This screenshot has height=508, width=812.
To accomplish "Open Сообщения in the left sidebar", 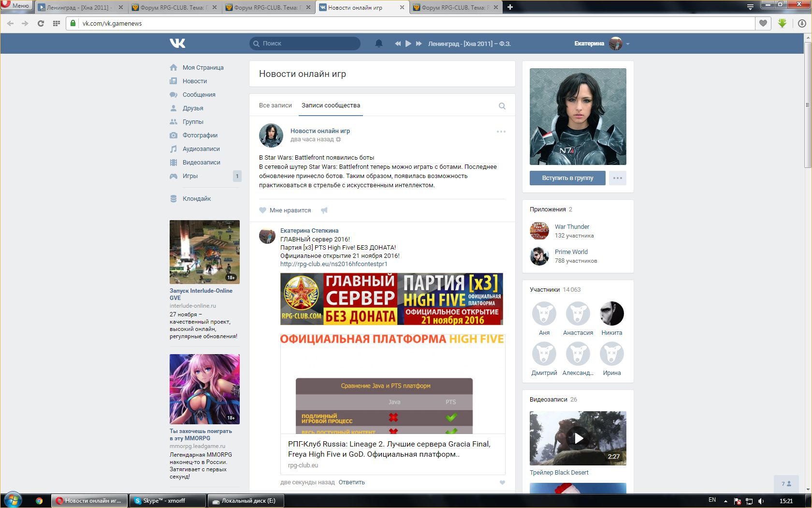I will coord(199,95).
